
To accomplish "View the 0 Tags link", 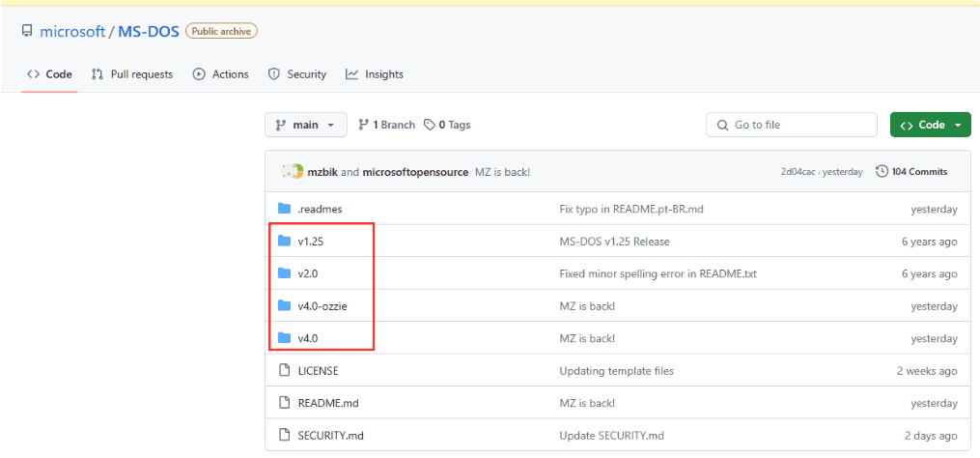I will click(447, 126).
